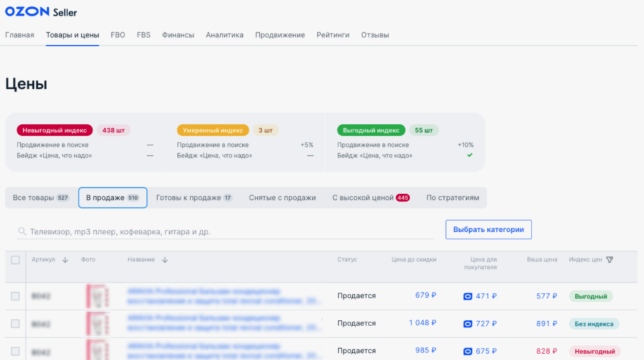Screen dimensions: 644x360
Task: Switch to the Готовы к продаже tab
Action: coord(194,197)
